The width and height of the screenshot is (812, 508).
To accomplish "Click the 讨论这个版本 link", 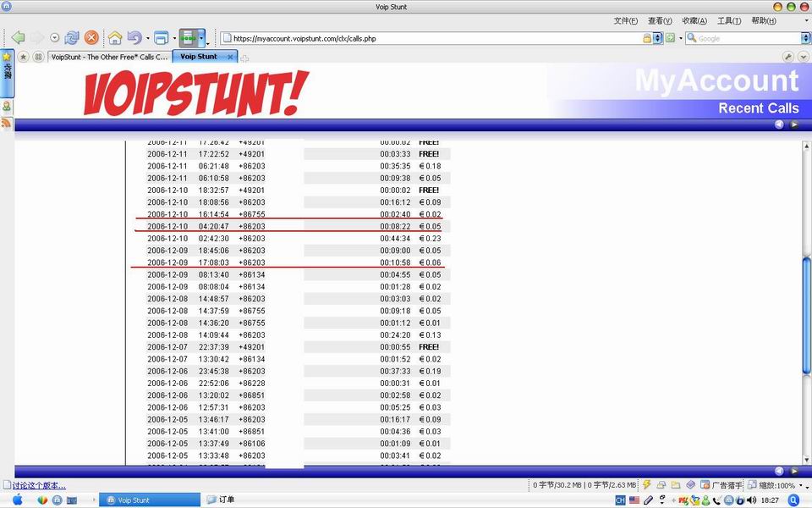I will pyautogui.click(x=39, y=486).
